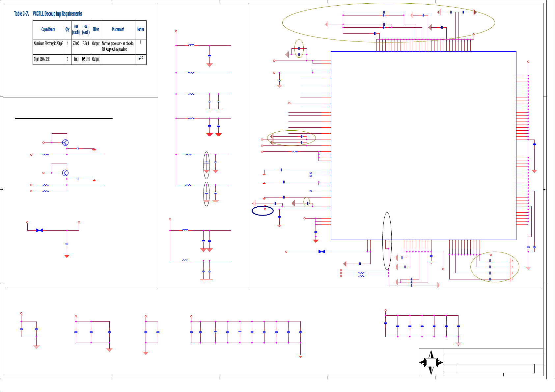Select the 'Aluminum Electrolytic 220µF' cell
This screenshot has height=392, width=555.
48,43
